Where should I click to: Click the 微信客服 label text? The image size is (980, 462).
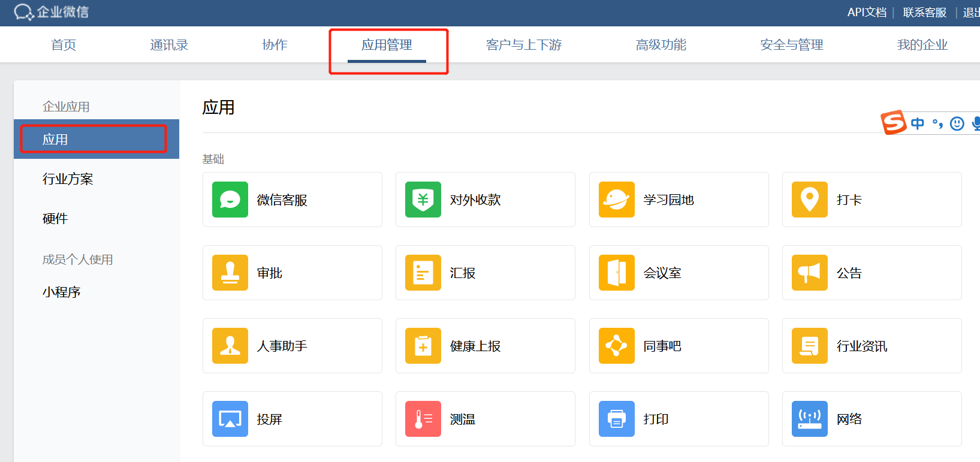[282, 200]
